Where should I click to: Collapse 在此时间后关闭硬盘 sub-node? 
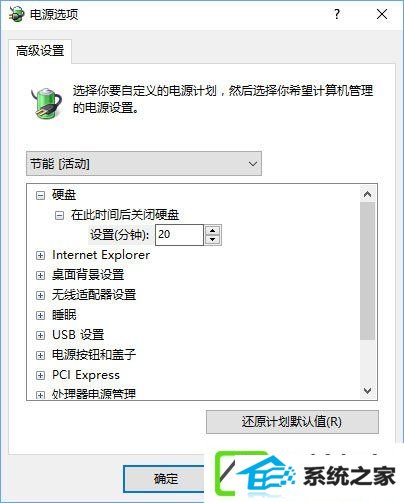point(59,216)
